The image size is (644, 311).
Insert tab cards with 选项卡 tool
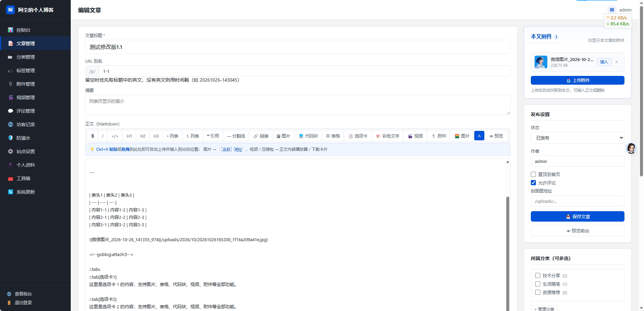358,136
